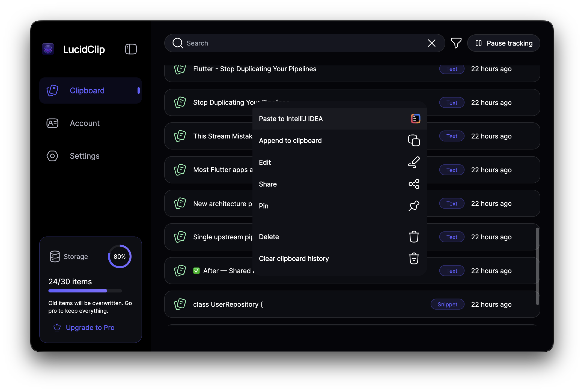Viewport: 584px width, 392px height.
Task: Click the Edit pencil icon in the menu
Action: pos(414,162)
